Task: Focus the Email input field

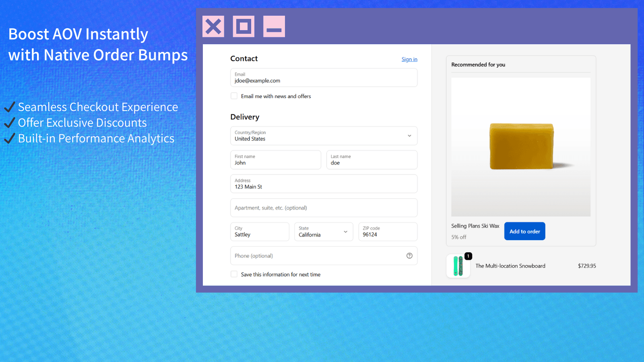Action: coord(324,78)
